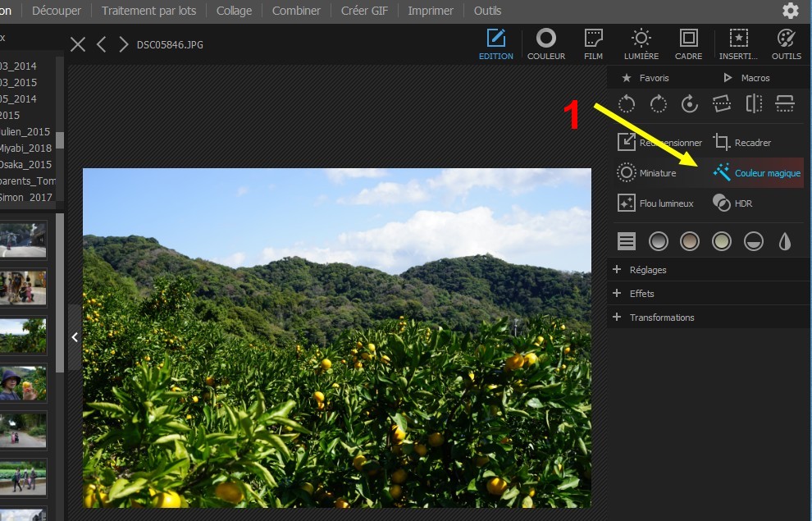Viewport: 812px width, 521px height.
Task: Open the Outils menu in top bar
Action: pyautogui.click(x=487, y=11)
